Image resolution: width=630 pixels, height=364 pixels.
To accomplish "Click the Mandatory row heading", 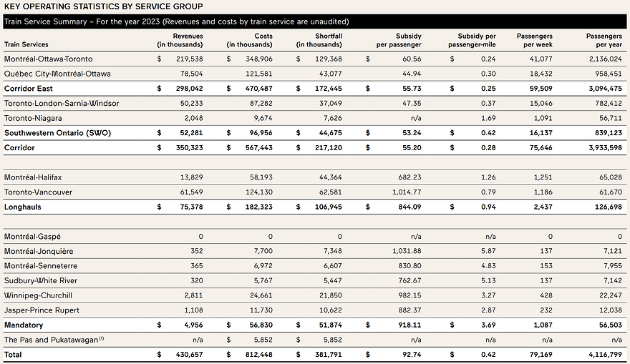I will (x=24, y=325).
